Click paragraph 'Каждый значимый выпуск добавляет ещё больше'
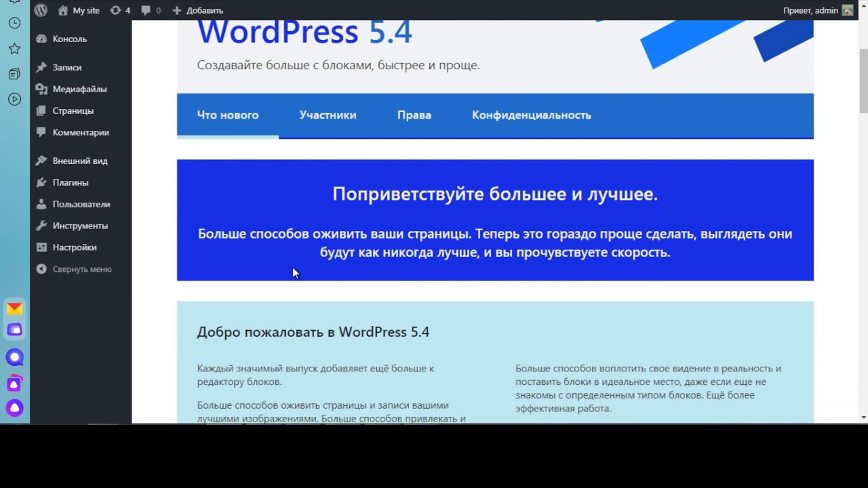This screenshot has width=868, height=488. click(x=315, y=375)
